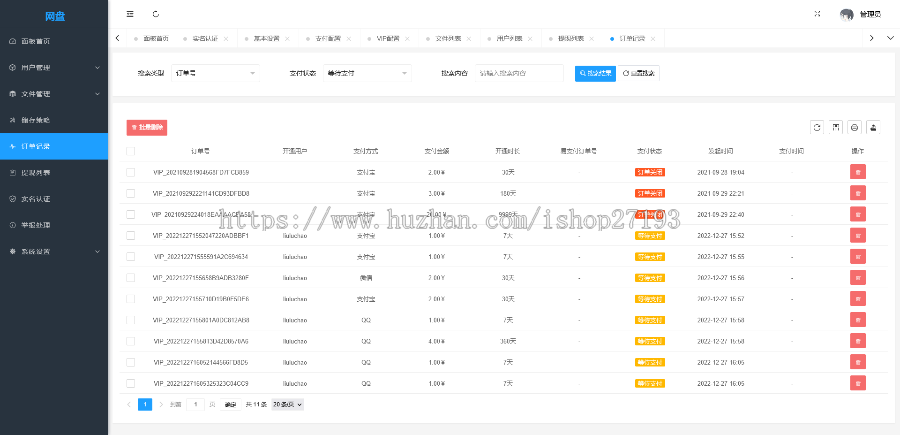Screen dimensions: 900x435
Task: Click the 举报处理 icon in sidebar
Action: (13, 225)
